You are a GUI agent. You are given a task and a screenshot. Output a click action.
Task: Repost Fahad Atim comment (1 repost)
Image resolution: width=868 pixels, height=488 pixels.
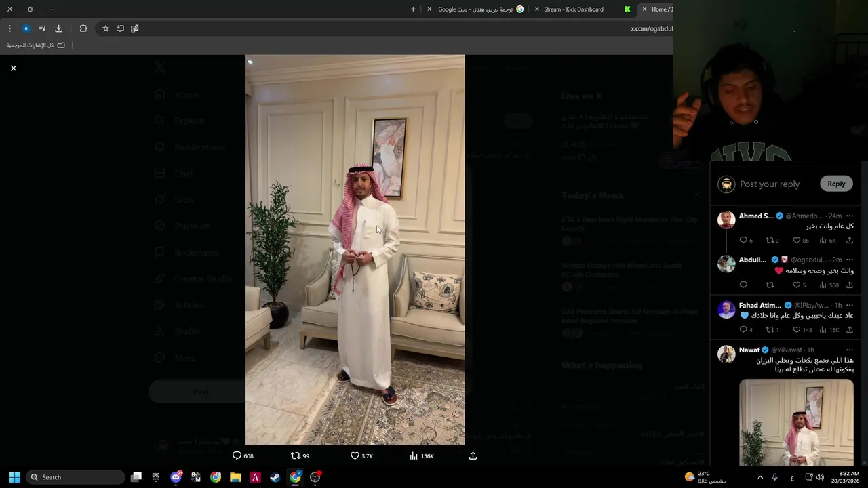[772, 330]
